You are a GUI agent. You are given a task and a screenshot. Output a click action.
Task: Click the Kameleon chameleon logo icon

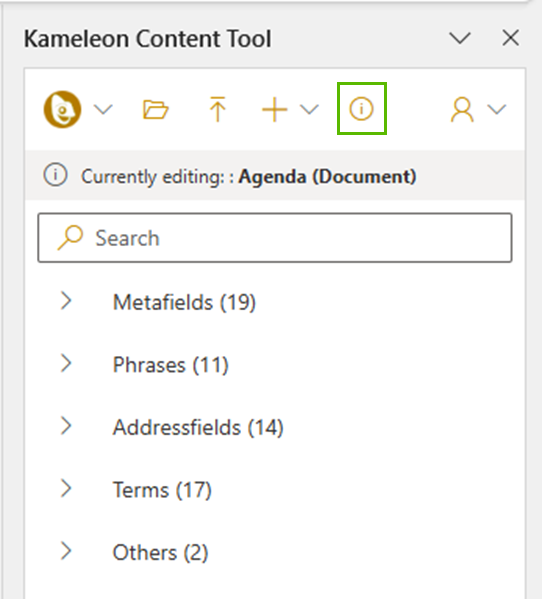(x=62, y=109)
